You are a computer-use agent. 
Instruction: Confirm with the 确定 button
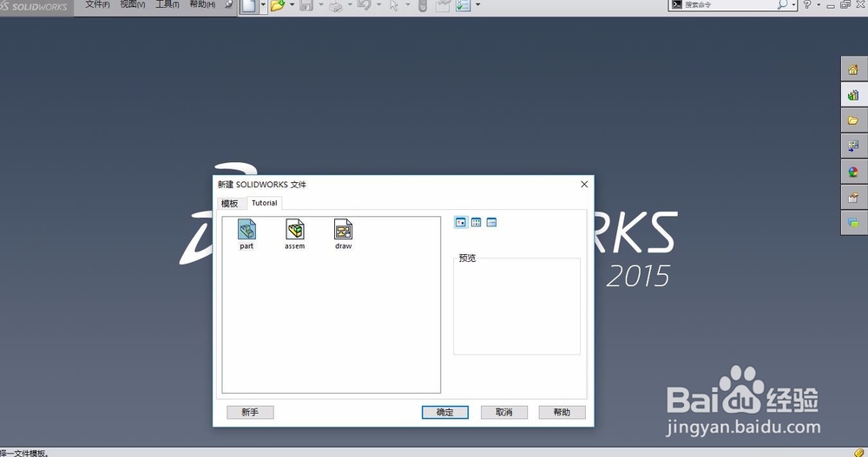tap(445, 412)
